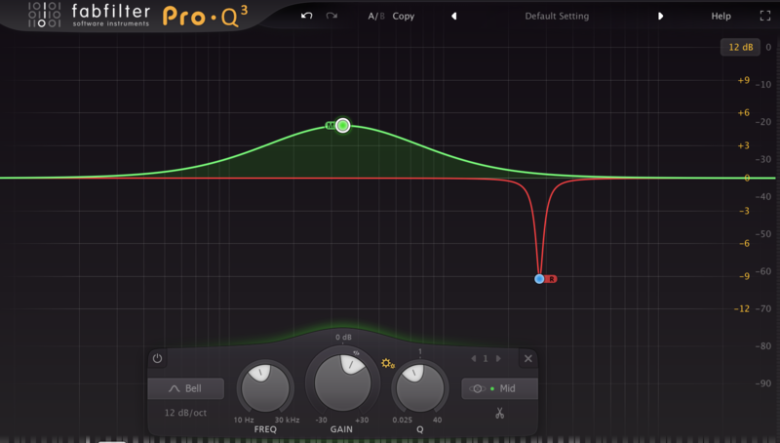Click the red R channel tag
This screenshot has width=780, height=443.
(551, 279)
